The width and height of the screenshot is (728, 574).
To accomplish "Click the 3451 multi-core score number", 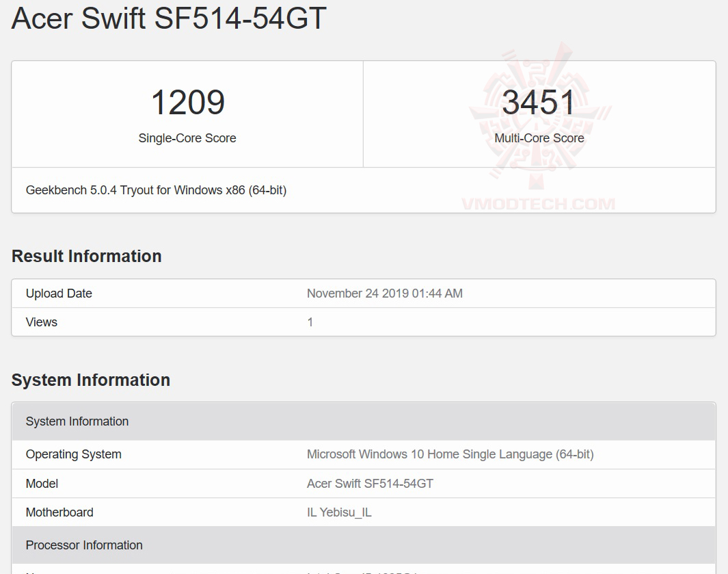I will coord(539,103).
